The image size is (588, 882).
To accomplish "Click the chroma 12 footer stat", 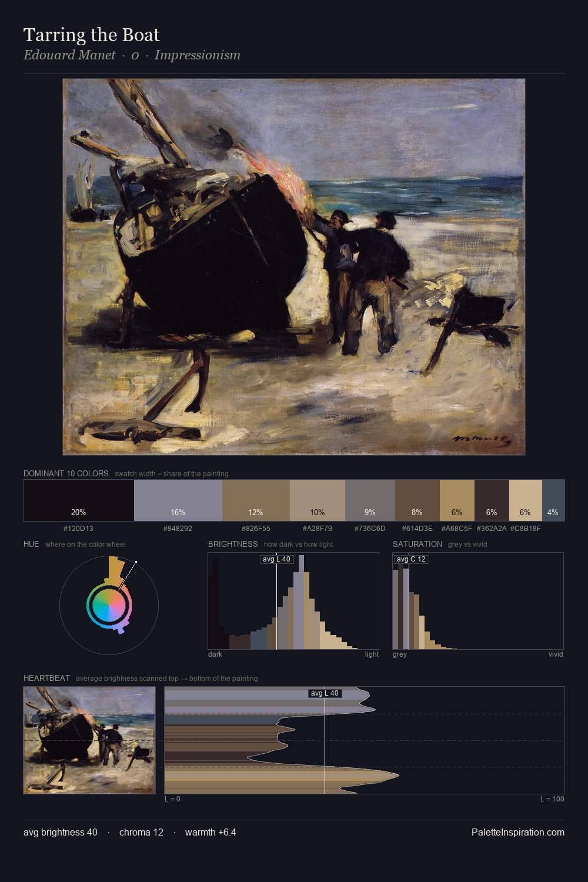I will [x=141, y=832].
